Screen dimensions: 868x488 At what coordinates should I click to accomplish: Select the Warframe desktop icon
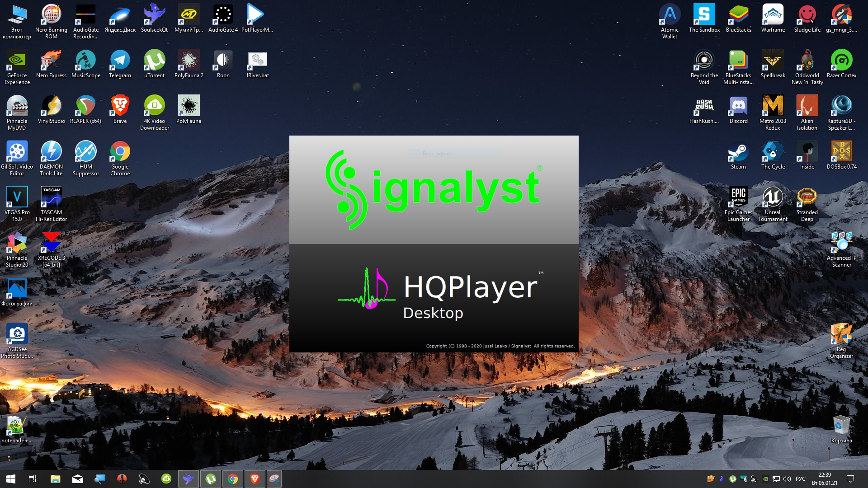(x=773, y=18)
